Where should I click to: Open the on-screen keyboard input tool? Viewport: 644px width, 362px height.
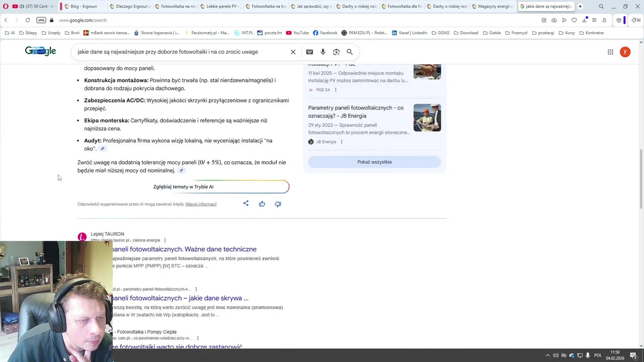coord(309,52)
